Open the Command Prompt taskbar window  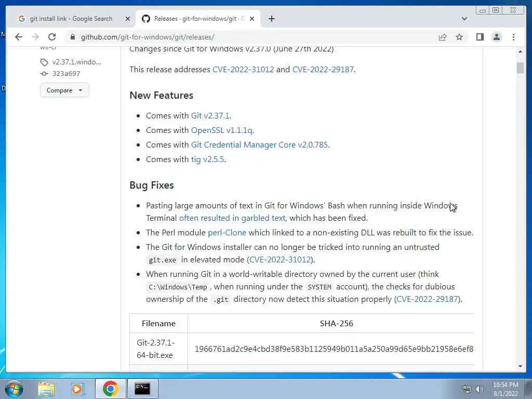pos(142,389)
